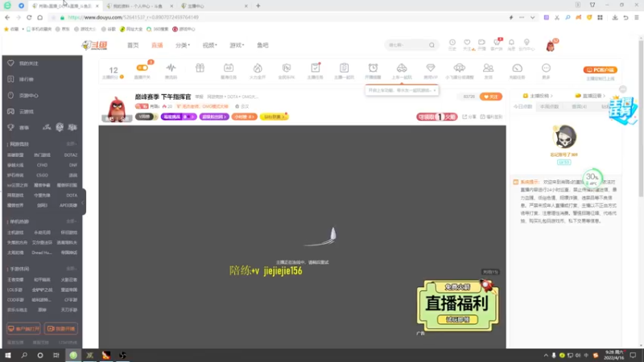This screenshot has width=644, height=362.
Task: Click the 分享 share icon
Action: [x=469, y=117]
